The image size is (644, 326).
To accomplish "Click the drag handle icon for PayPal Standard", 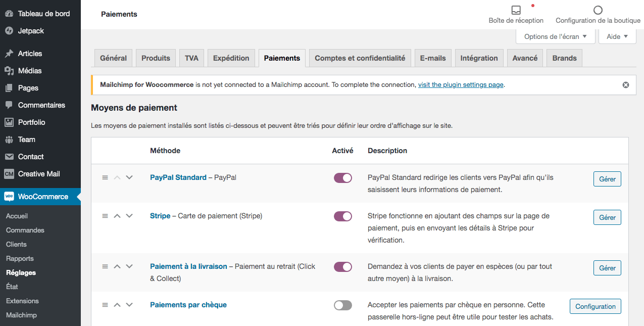I will point(105,177).
